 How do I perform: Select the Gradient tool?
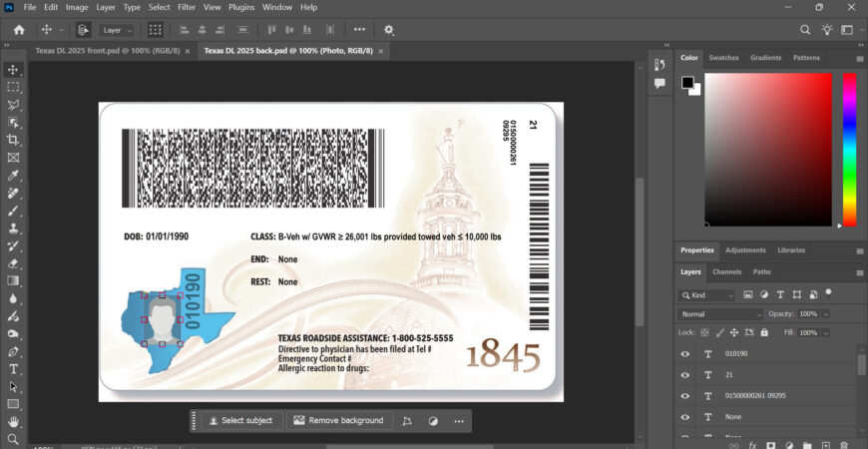pos(13,280)
